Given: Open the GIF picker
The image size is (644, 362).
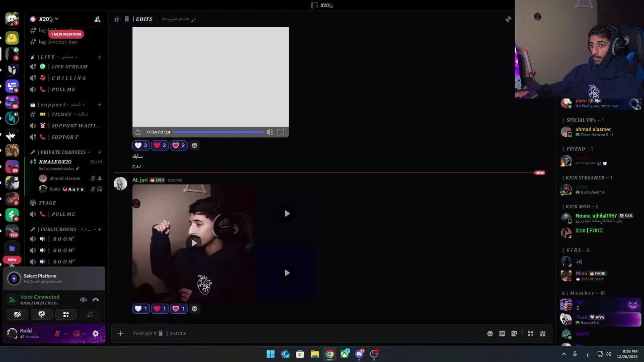Looking at the screenshot, I should point(502,333).
